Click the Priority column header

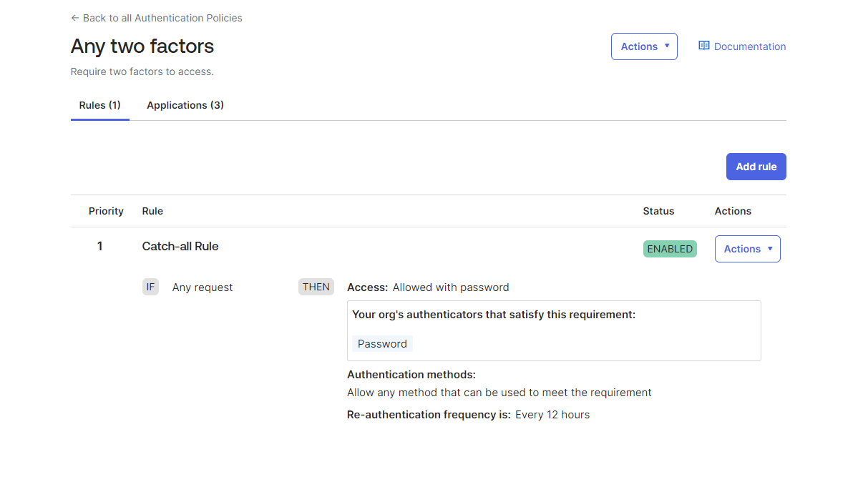click(106, 211)
